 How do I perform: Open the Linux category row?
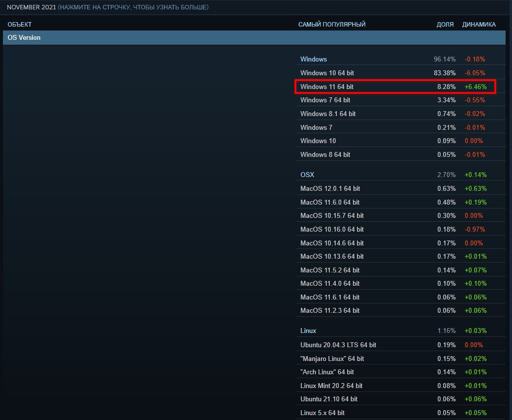[308, 330]
